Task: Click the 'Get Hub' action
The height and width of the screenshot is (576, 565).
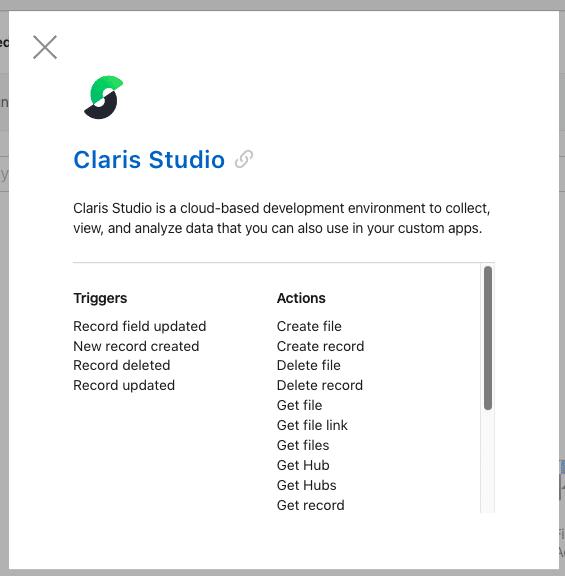Action: [x=303, y=465]
